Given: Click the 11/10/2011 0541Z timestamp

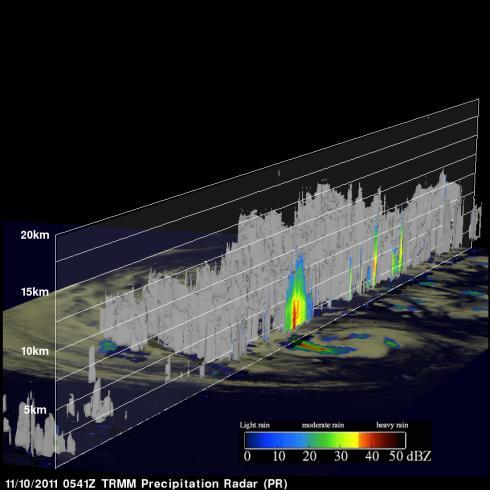Looking at the screenshot, I should 50,484.
